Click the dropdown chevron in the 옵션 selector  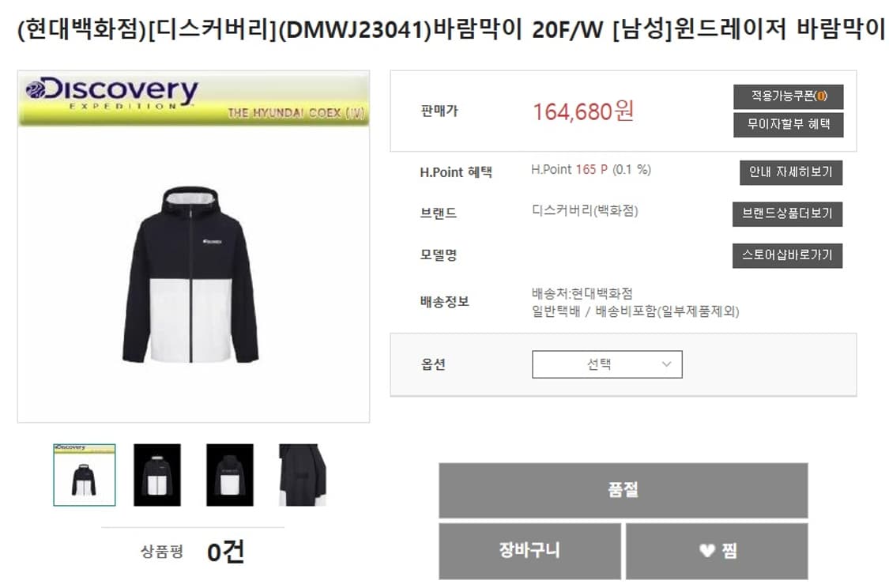point(667,364)
